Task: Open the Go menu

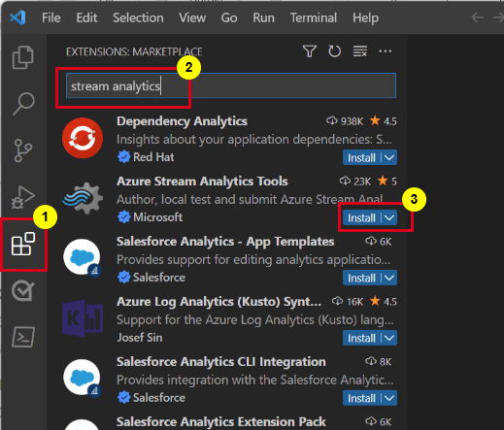Action: click(x=229, y=17)
